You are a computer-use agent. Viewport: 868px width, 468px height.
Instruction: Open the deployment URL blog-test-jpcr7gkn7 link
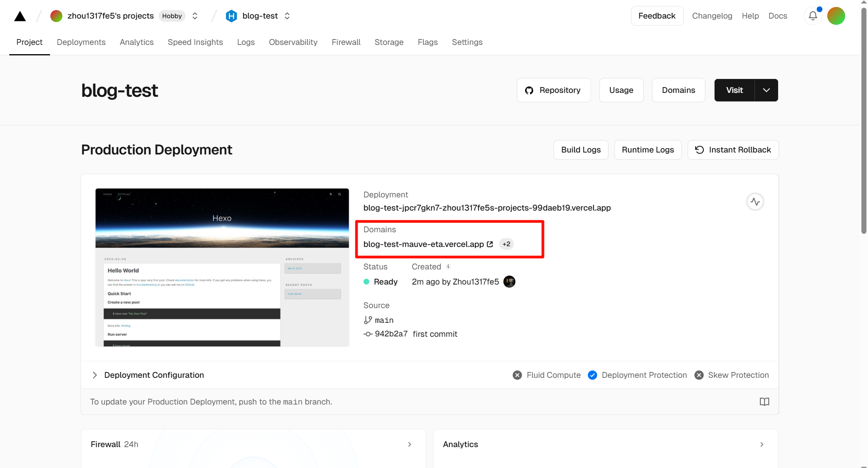pyautogui.click(x=487, y=208)
